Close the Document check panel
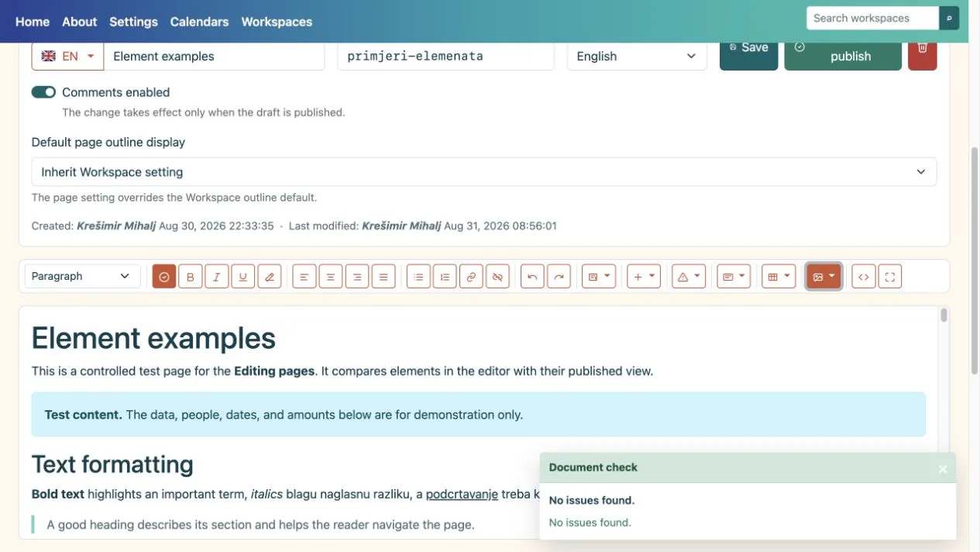The image size is (980, 552). (943, 468)
